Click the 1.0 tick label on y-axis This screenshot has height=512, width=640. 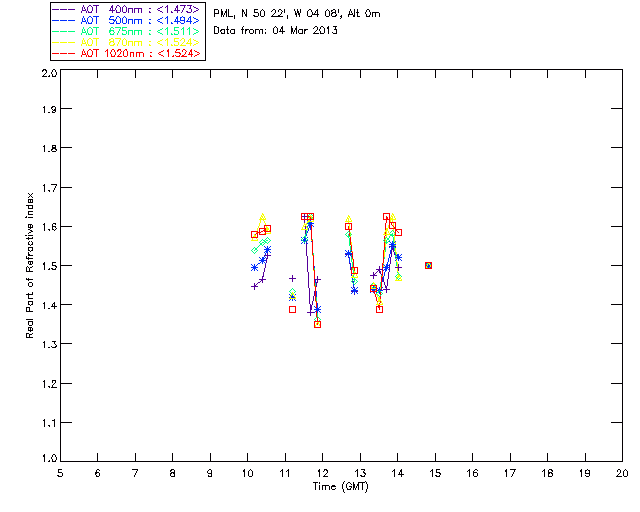coord(46,459)
